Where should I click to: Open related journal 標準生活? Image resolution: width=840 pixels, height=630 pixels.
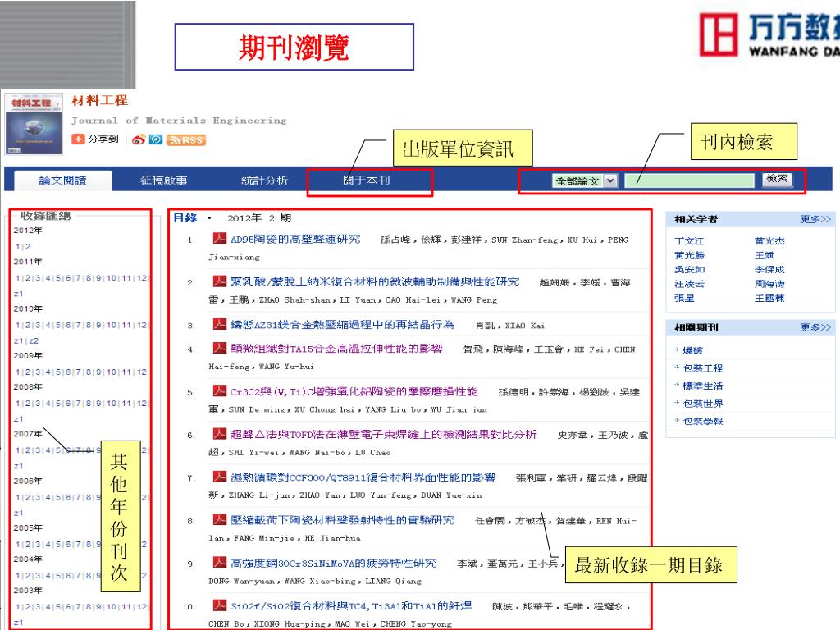coord(703,386)
